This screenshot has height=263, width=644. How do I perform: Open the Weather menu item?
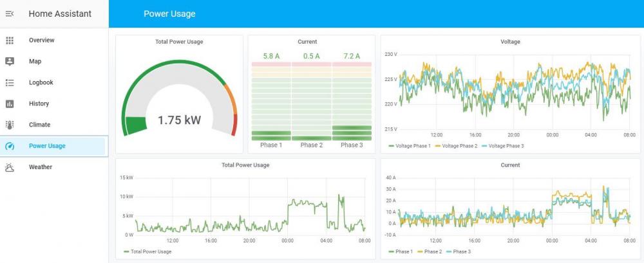click(40, 167)
